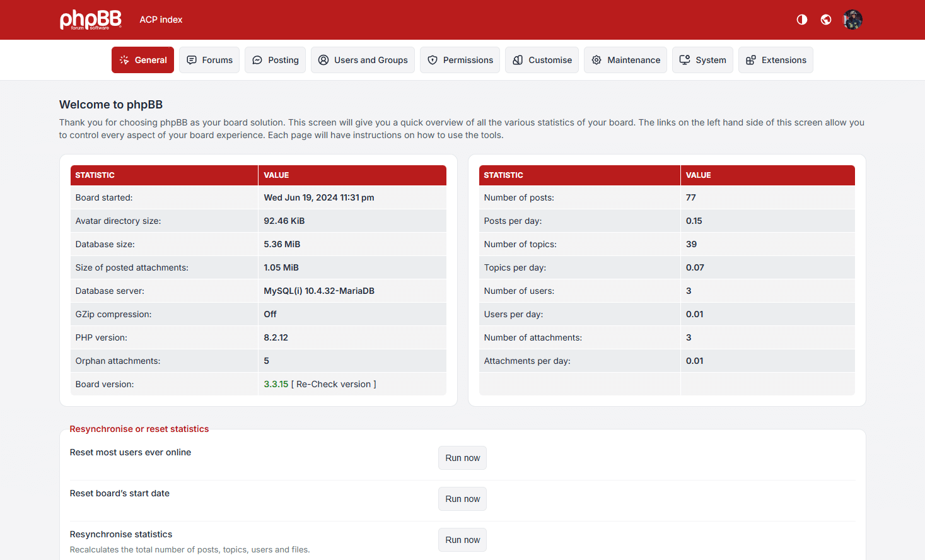Image resolution: width=925 pixels, height=560 pixels.
Task: Open the board with the globe icon
Action: coord(826,20)
